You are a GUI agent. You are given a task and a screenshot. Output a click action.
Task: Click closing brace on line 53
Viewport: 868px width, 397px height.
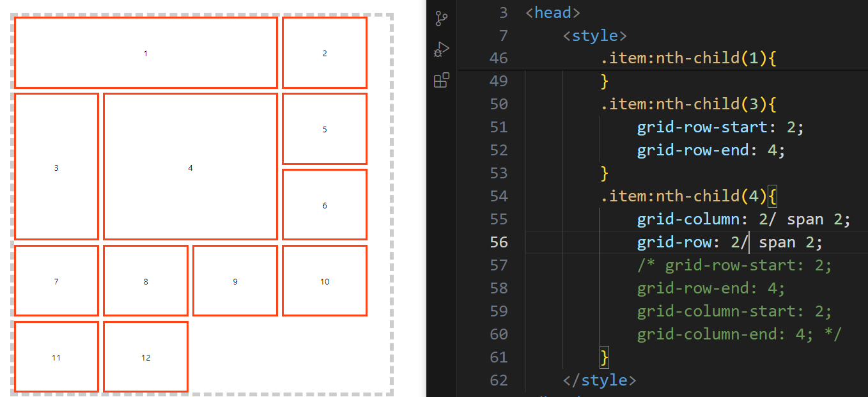coord(605,173)
